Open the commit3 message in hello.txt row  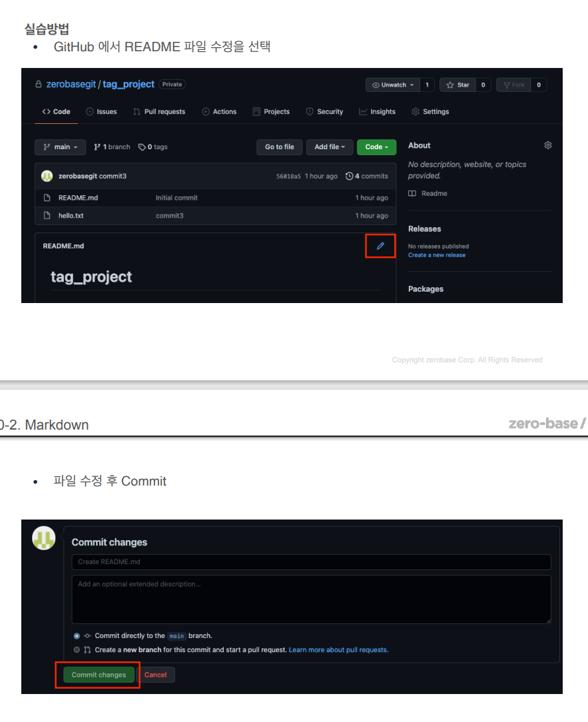[x=169, y=216]
